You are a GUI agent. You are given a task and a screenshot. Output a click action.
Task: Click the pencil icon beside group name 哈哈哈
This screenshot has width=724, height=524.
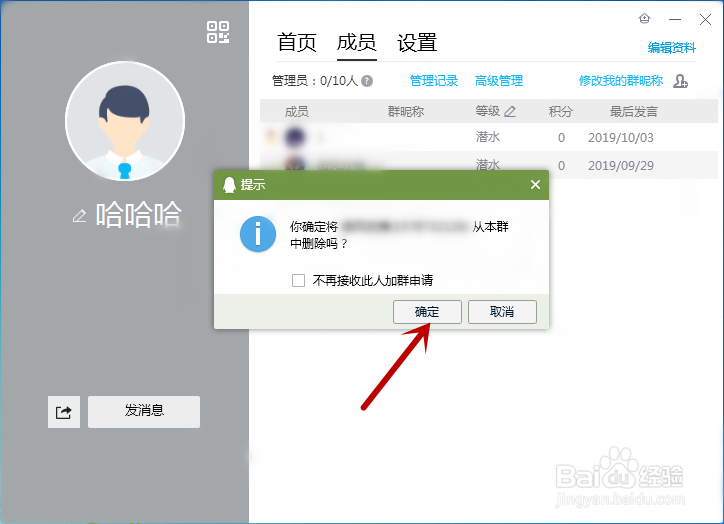click(79, 216)
